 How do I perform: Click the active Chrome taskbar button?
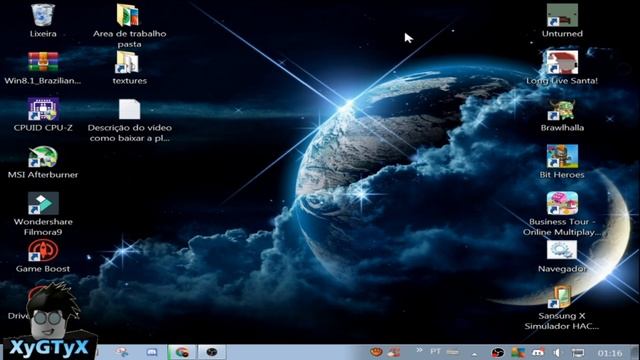click(x=182, y=352)
